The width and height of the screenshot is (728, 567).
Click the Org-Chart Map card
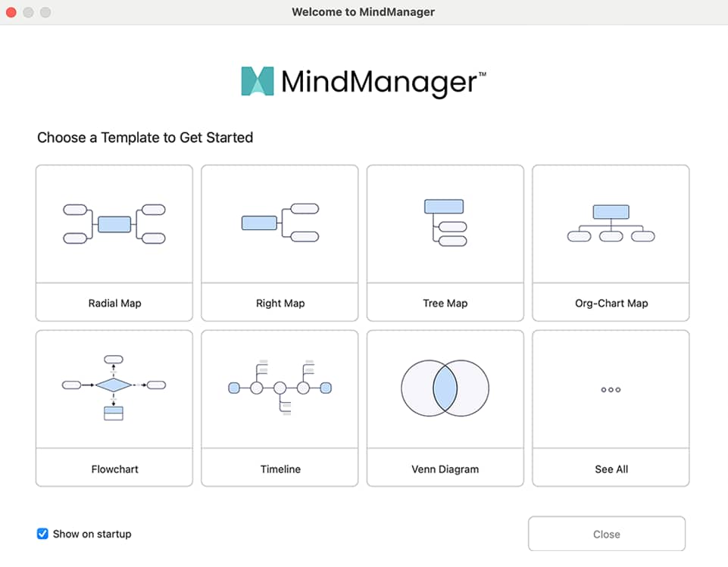[x=611, y=242]
